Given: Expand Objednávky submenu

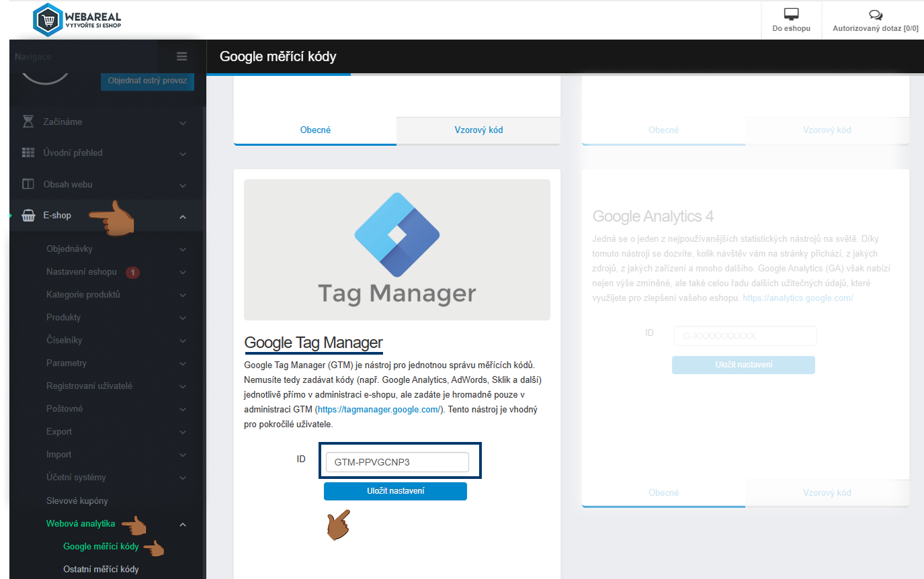Looking at the screenshot, I should tap(182, 250).
